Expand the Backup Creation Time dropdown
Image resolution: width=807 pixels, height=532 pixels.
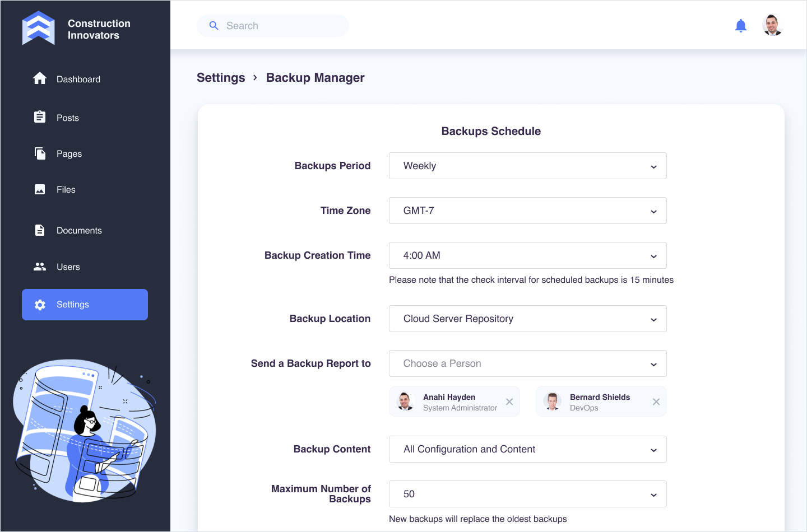pyautogui.click(x=527, y=255)
